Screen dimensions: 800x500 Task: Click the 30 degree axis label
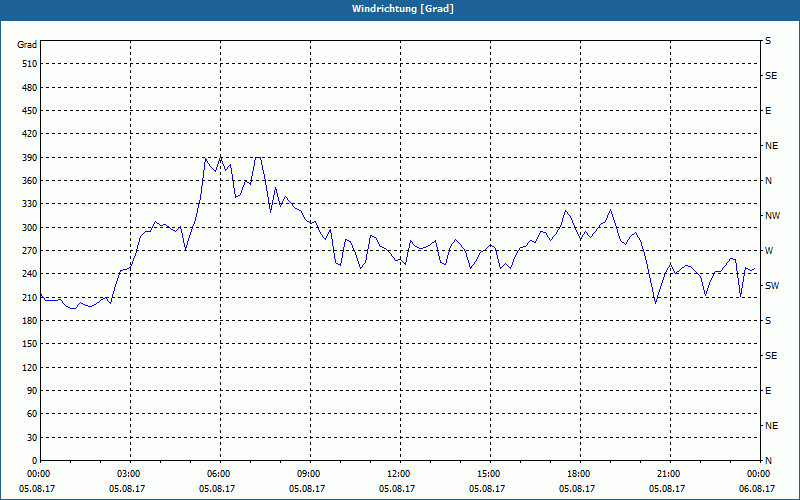coord(32,438)
